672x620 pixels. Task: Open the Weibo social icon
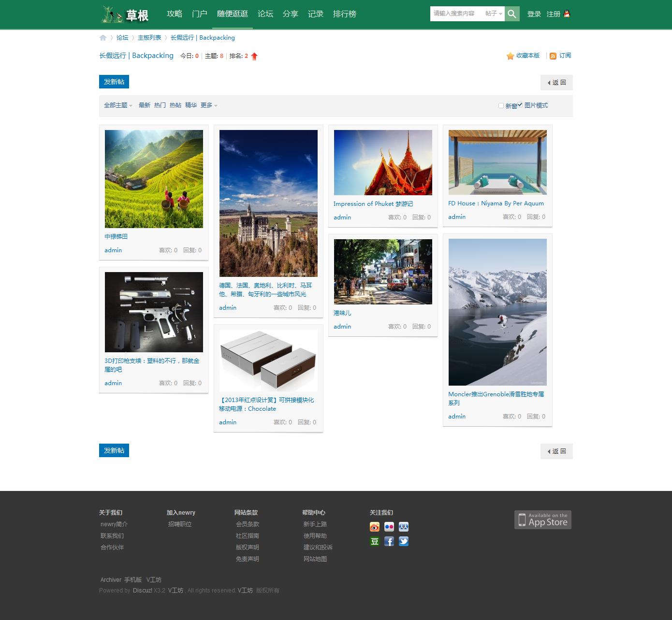[x=375, y=527]
